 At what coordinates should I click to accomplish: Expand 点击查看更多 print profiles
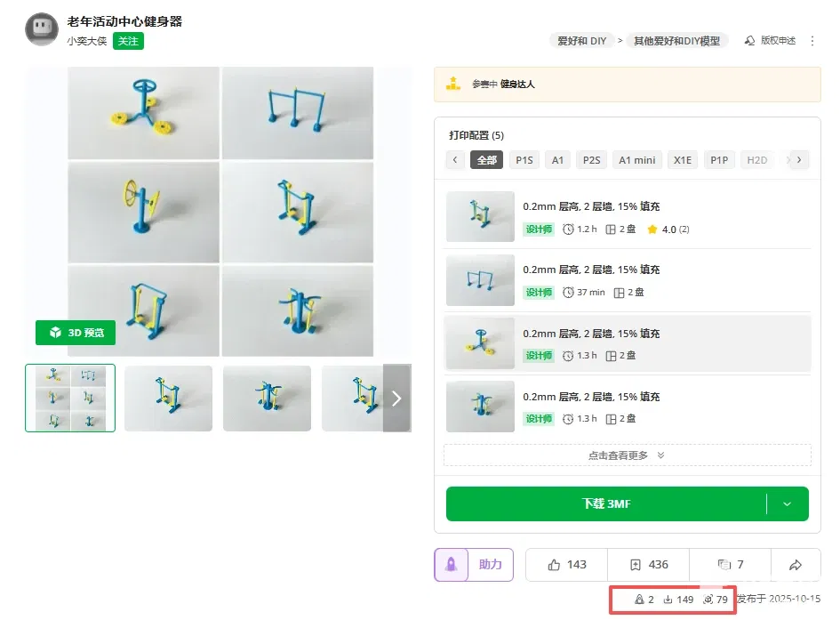coord(627,455)
